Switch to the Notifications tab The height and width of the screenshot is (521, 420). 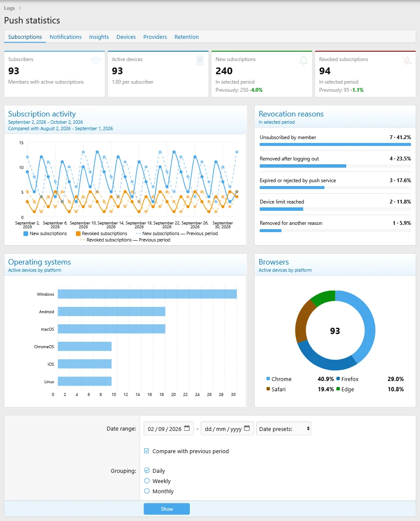[66, 37]
